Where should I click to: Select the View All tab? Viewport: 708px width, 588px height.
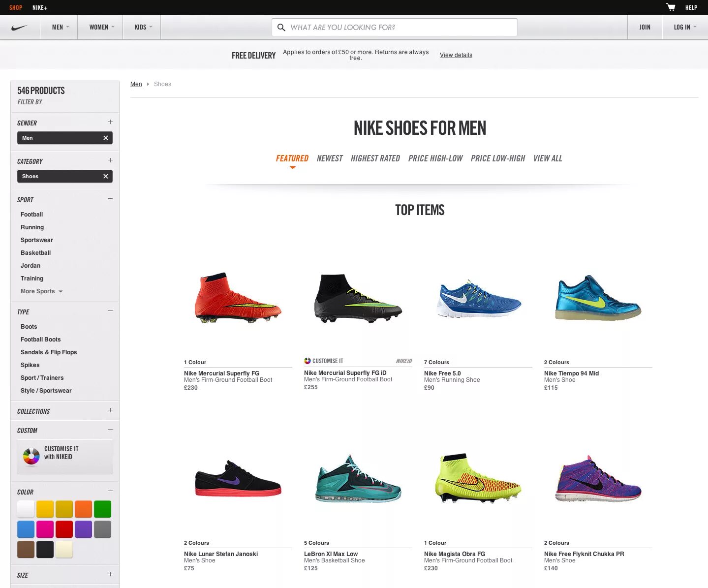(x=548, y=158)
